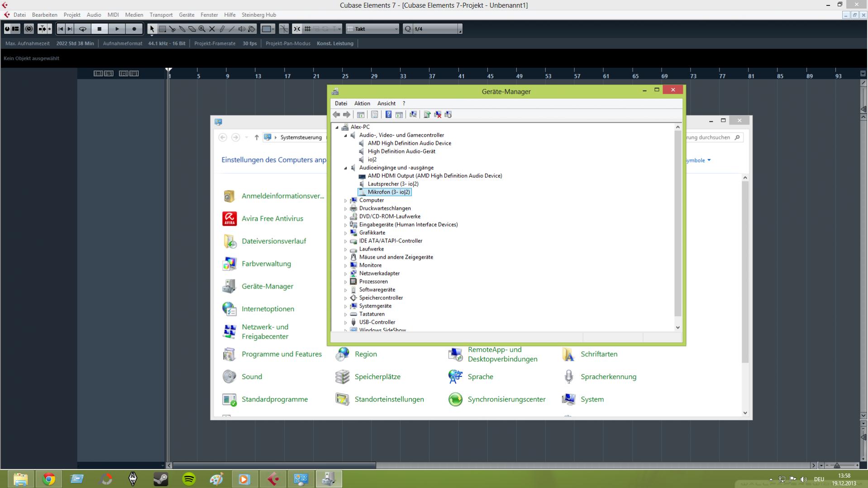Open the Takt grid type dropdown

(x=372, y=29)
